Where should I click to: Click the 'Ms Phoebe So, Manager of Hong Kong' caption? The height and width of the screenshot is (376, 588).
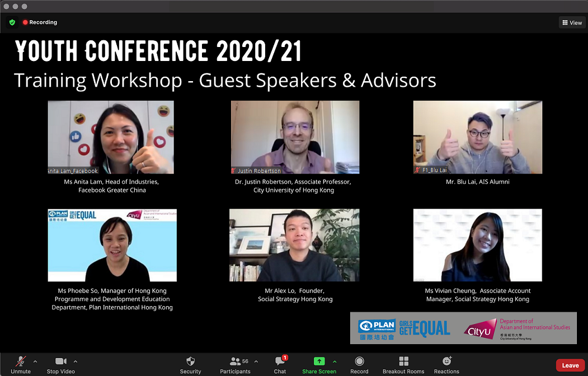tap(112, 290)
